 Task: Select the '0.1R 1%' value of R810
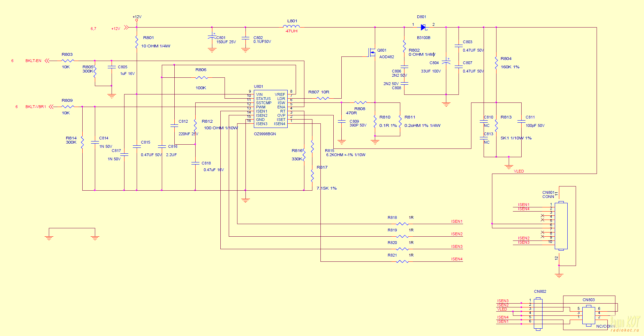point(388,125)
